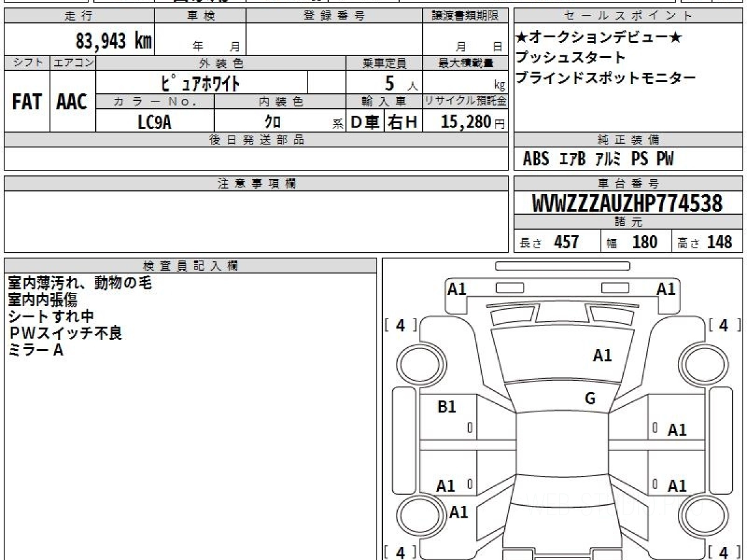This screenshot has height=560, width=747.
Task: Select the 乗車定員 header
Action: click(x=384, y=63)
